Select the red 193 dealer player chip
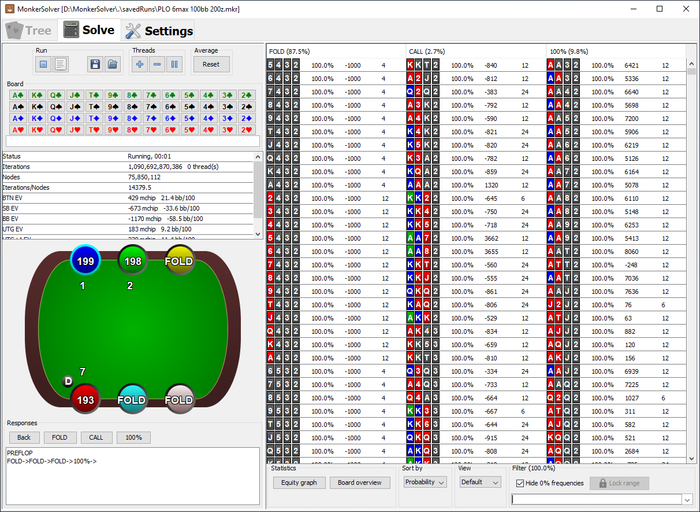The width and height of the screenshot is (700, 512). 84,399
